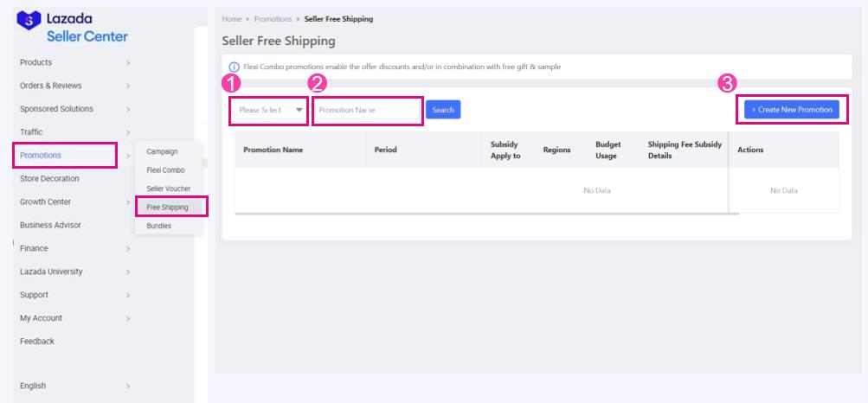Click the Lazada heart logo icon
Screen dimensions: 868x403
(x=29, y=20)
